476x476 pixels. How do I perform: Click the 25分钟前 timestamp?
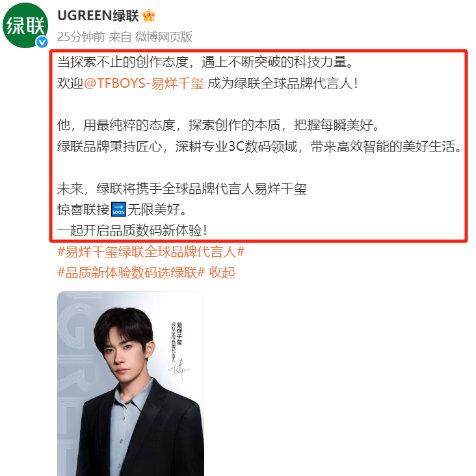(81, 36)
